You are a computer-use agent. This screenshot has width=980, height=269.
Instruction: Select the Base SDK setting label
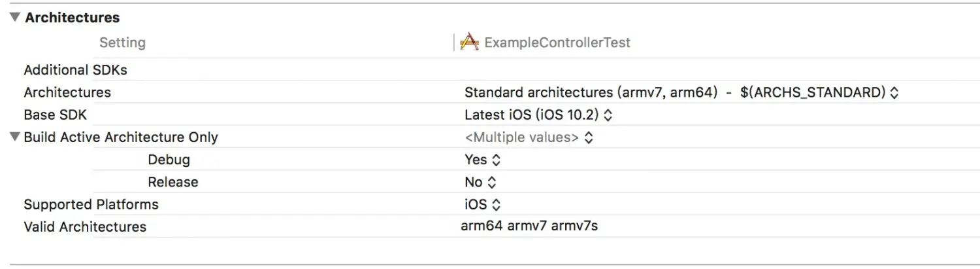[55, 115]
